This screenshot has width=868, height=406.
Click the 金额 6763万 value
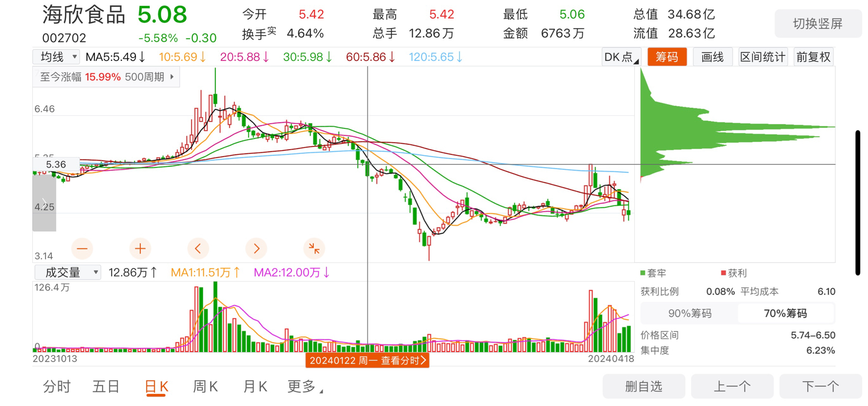coord(563,34)
